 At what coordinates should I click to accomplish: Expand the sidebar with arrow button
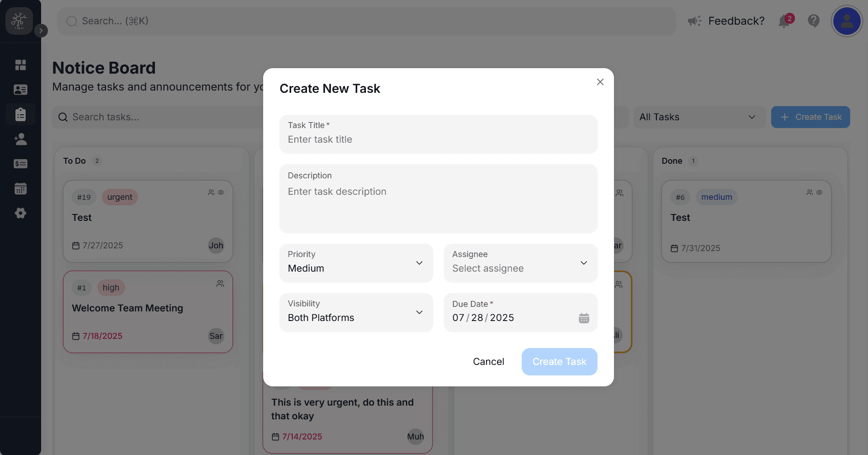[x=41, y=31]
